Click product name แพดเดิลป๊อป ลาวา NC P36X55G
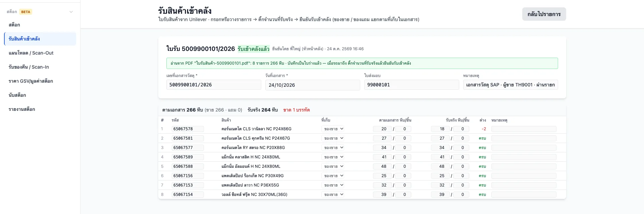This screenshot has height=214, width=644. pos(250,185)
